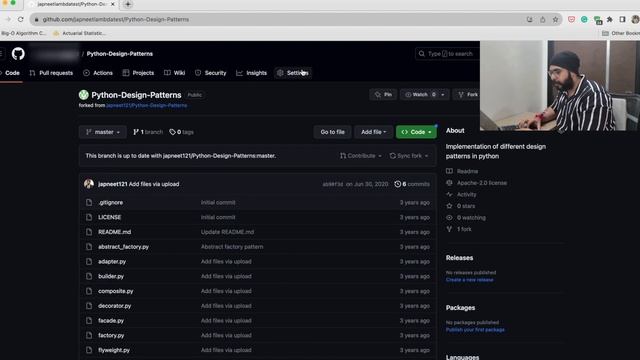
Task: Open the decorator.py file
Action: tap(115, 306)
